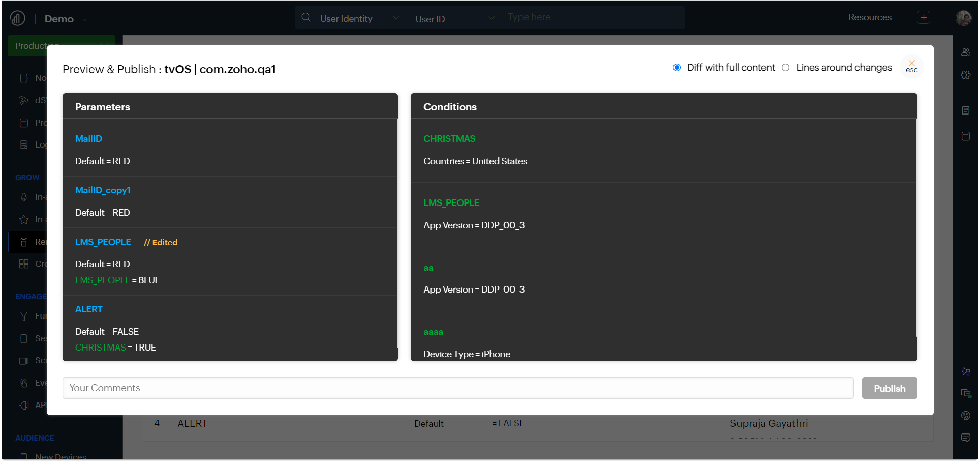Click 'LMS_PEOPLE = BLUE' value line
Viewport: 980px width, 463px height.
click(x=117, y=280)
